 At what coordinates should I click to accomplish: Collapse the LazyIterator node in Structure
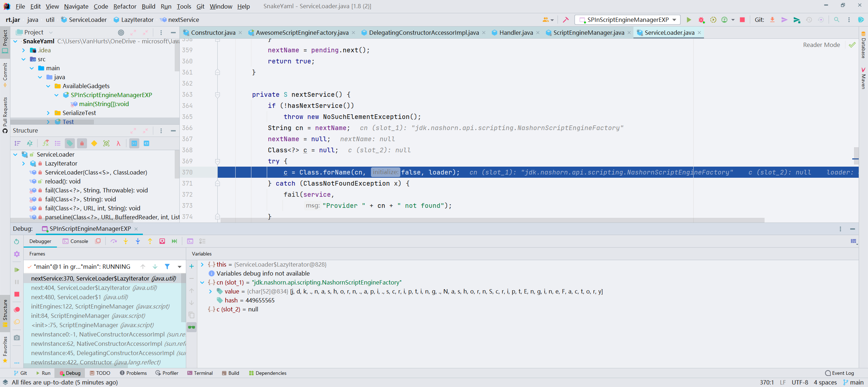click(24, 163)
